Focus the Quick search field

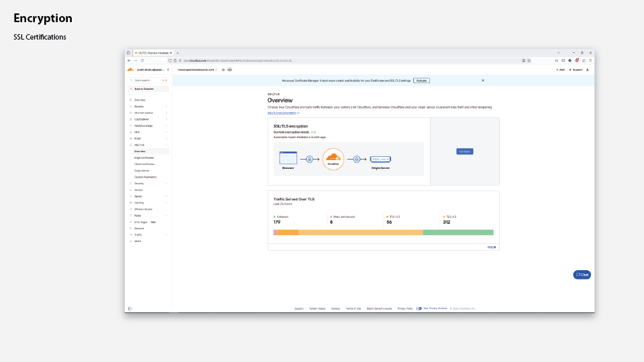coord(148,80)
